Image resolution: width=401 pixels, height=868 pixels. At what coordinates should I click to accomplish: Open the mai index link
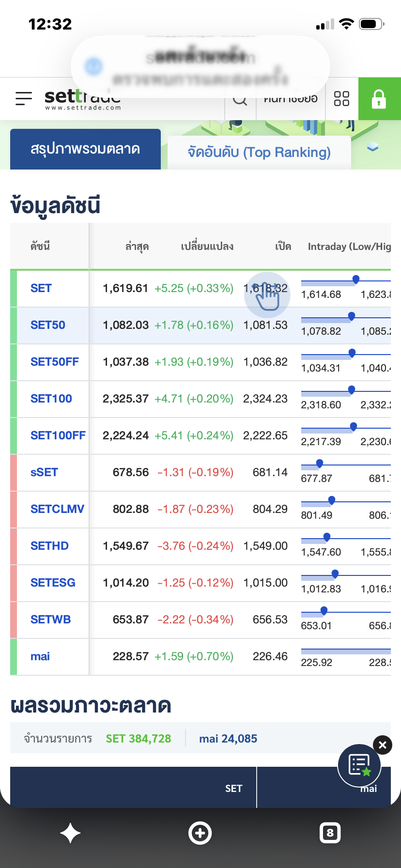click(x=40, y=656)
